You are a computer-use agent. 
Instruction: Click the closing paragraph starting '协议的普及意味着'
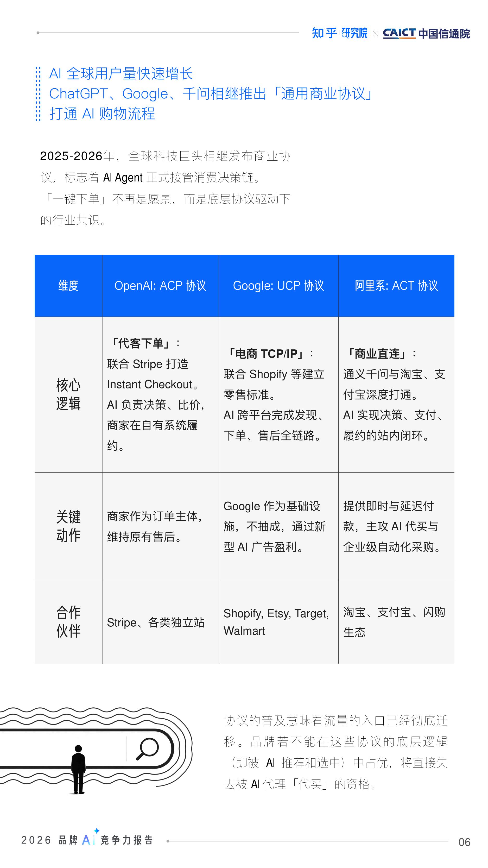tap(336, 752)
